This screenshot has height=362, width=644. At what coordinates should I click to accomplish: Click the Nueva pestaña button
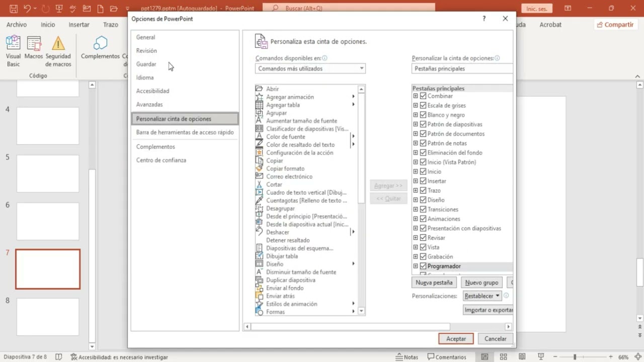[x=434, y=283]
